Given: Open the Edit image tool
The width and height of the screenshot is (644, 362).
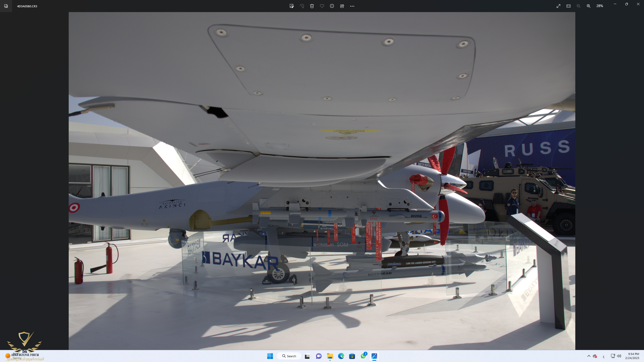Looking at the screenshot, I should coord(292,6).
